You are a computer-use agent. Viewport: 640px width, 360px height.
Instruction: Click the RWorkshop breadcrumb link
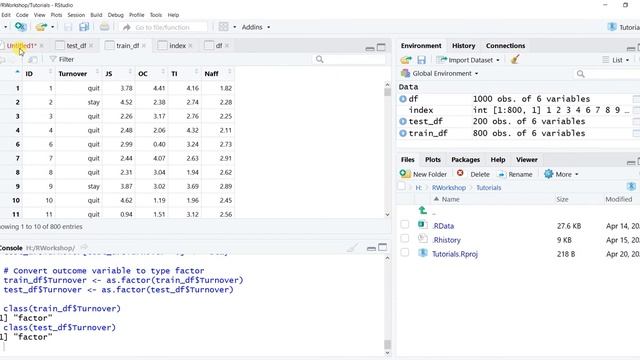(449, 188)
